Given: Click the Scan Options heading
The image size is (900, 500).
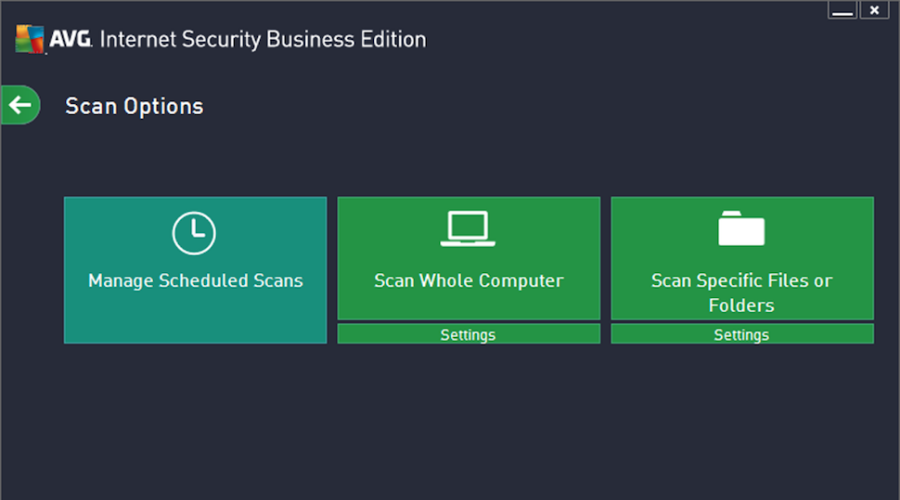Looking at the screenshot, I should pos(134,106).
